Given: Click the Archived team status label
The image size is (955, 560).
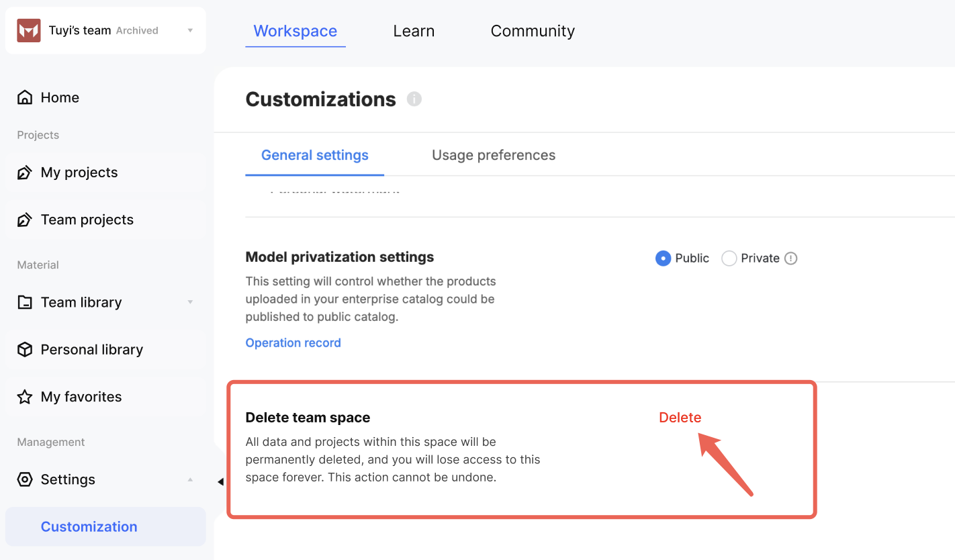Looking at the screenshot, I should 137,31.
